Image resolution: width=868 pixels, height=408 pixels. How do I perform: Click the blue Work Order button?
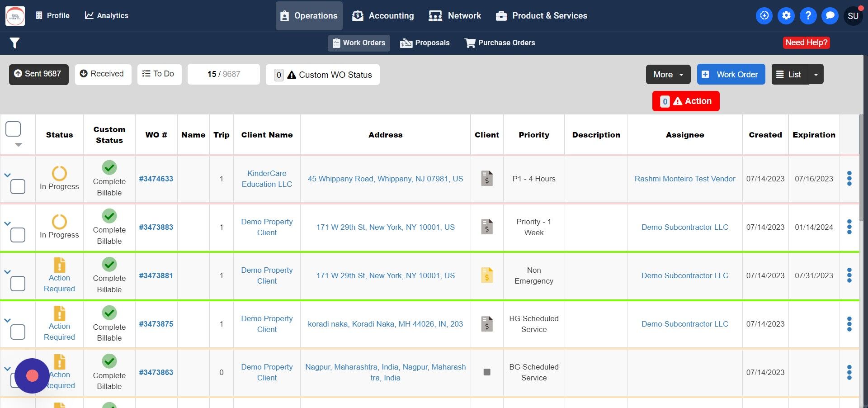coord(731,75)
